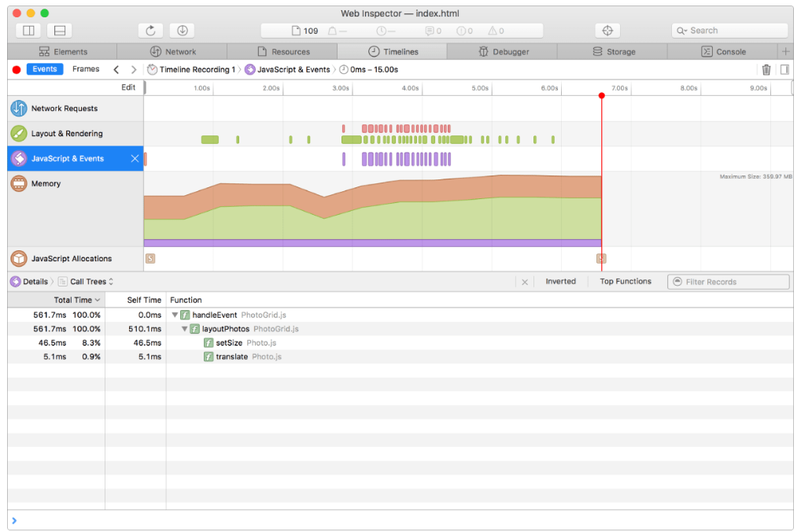Toggle the bottom split layout button
Screen dimensions: 801x532
point(60,31)
